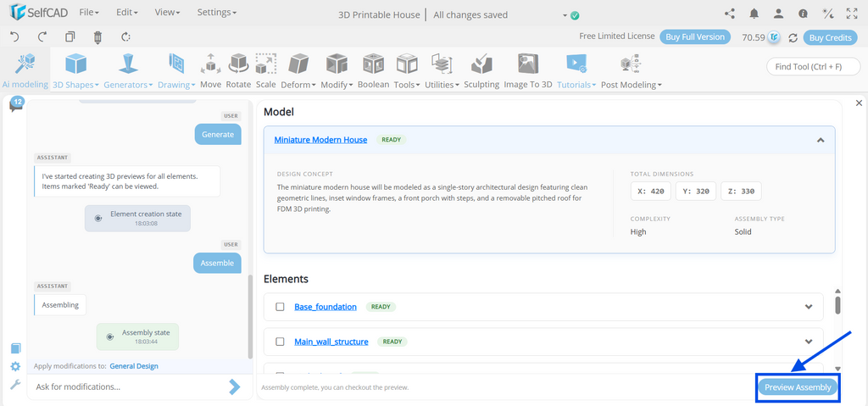Screen dimensions: 868x406
Task: Open the Tutorials icon
Action: coord(576,64)
